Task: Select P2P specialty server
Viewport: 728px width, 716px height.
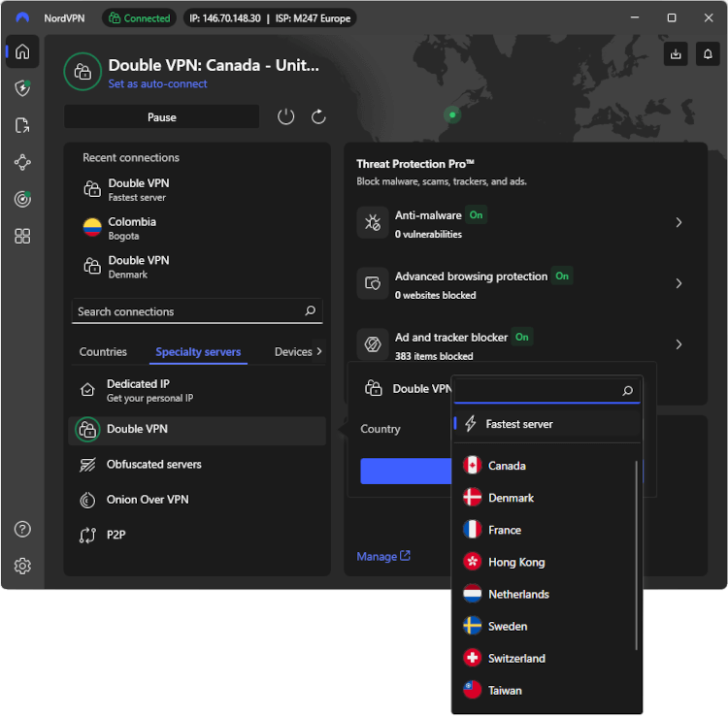Action: [197, 535]
